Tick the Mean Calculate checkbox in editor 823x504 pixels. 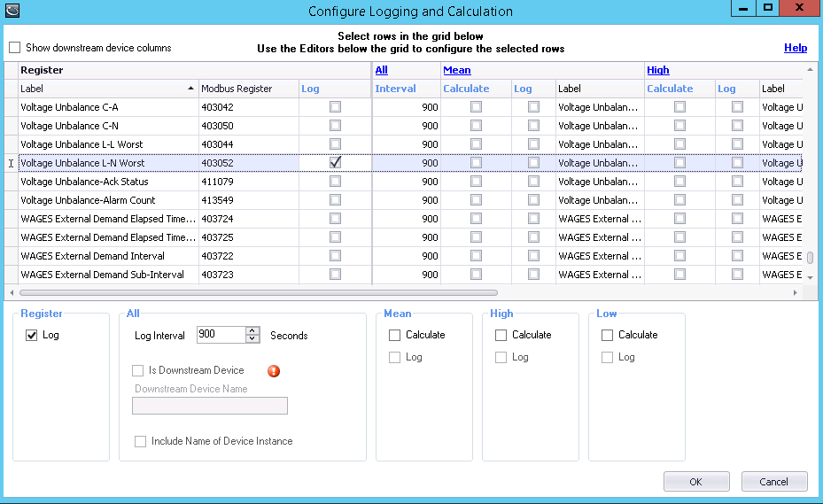395,335
